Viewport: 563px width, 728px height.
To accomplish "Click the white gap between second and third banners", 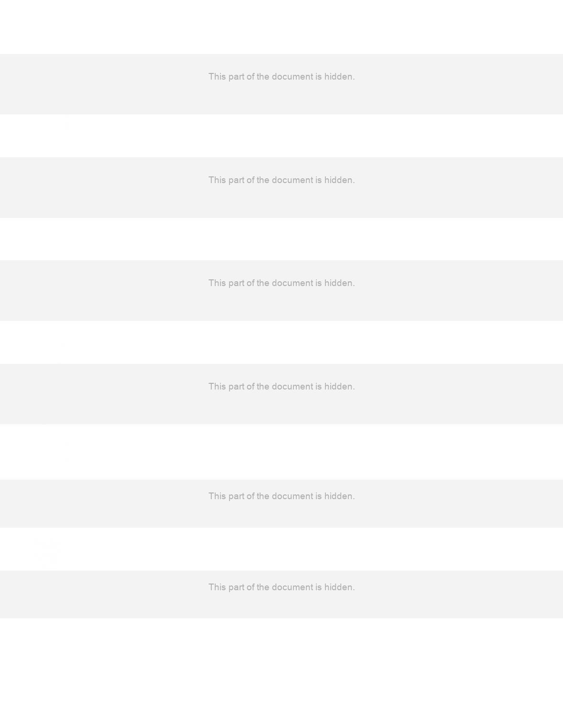I will [281, 239].
